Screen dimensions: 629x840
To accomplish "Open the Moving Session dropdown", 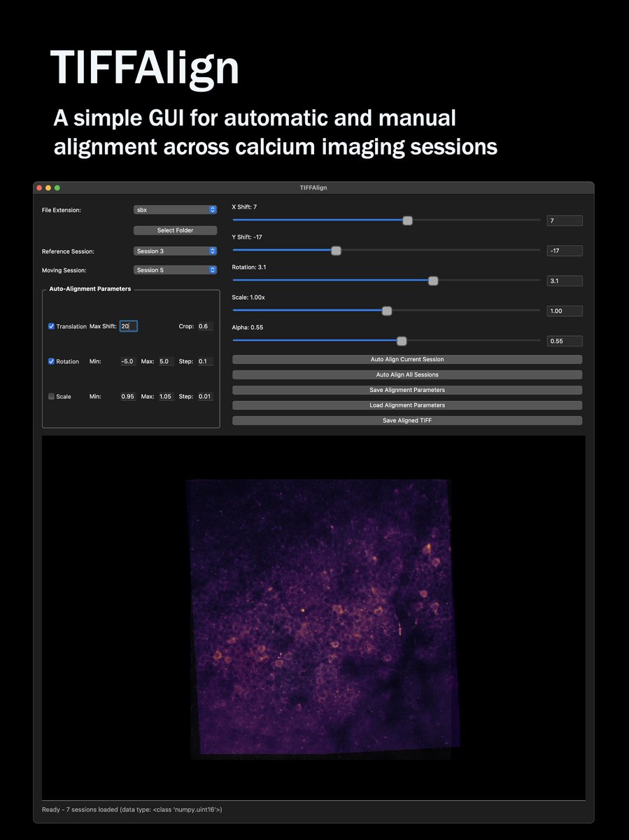I will coord(175,269).
